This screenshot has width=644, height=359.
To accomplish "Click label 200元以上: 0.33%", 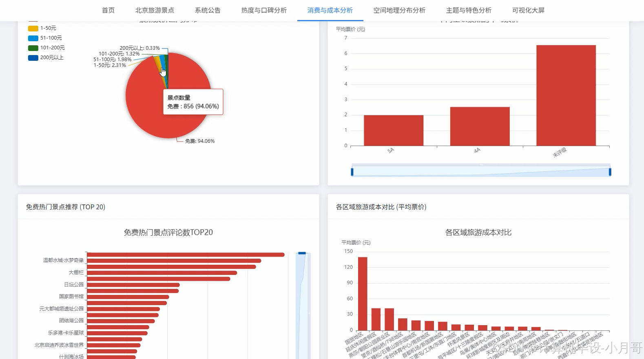I will (x=139, y=48).
